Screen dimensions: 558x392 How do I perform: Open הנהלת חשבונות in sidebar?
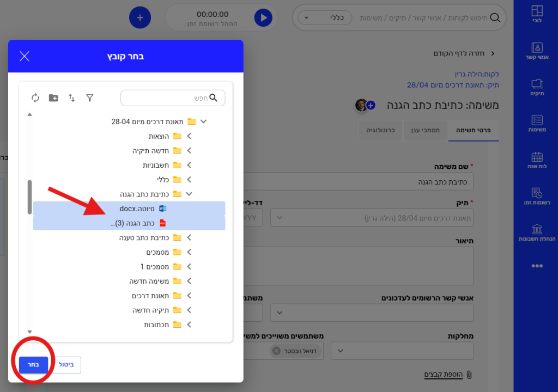coord(537,232)
